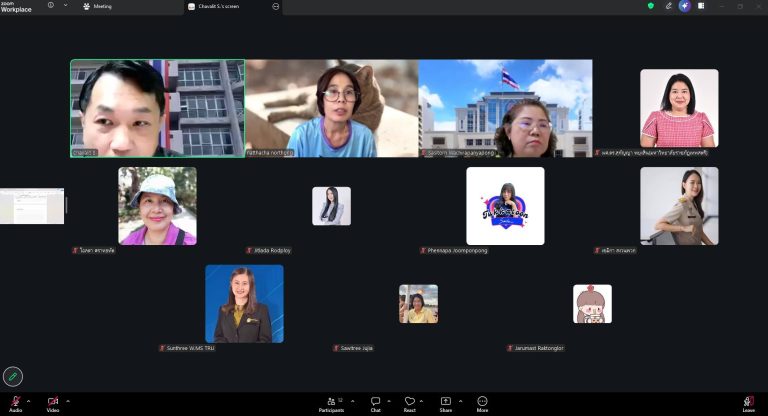The image size is (768, 416).
Task: Open the Participants list
Action: click(x=332, y=404)
